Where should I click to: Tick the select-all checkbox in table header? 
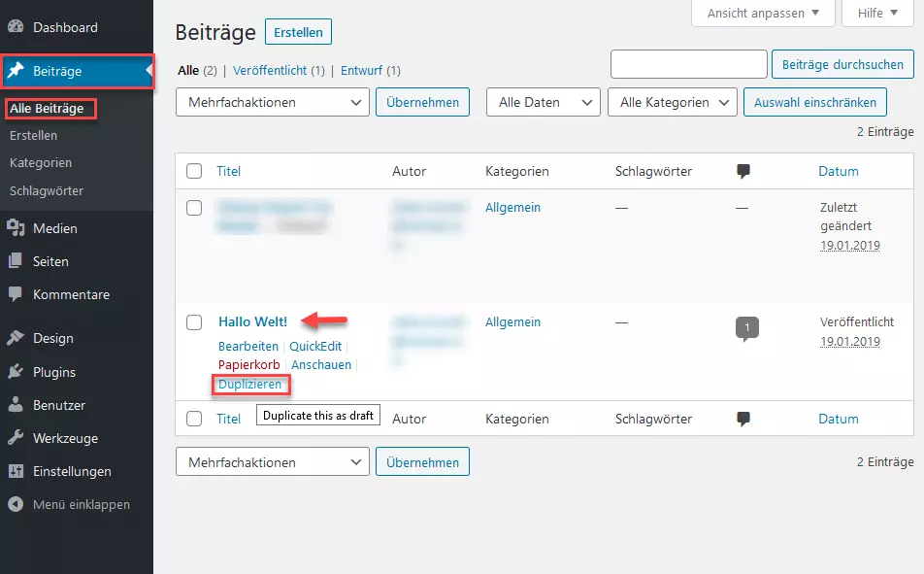[194, 171]
